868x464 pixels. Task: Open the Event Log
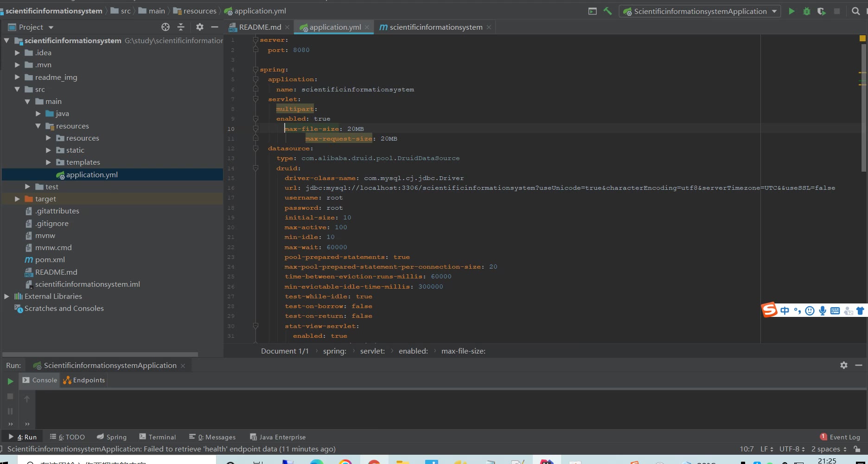click(x=840, y=437)
